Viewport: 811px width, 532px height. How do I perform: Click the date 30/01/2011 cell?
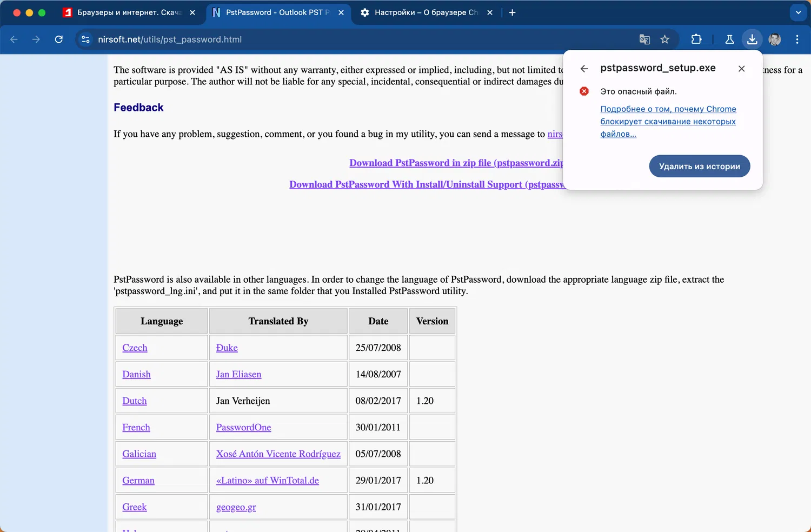pyautogui.click(x=378, y=427)
